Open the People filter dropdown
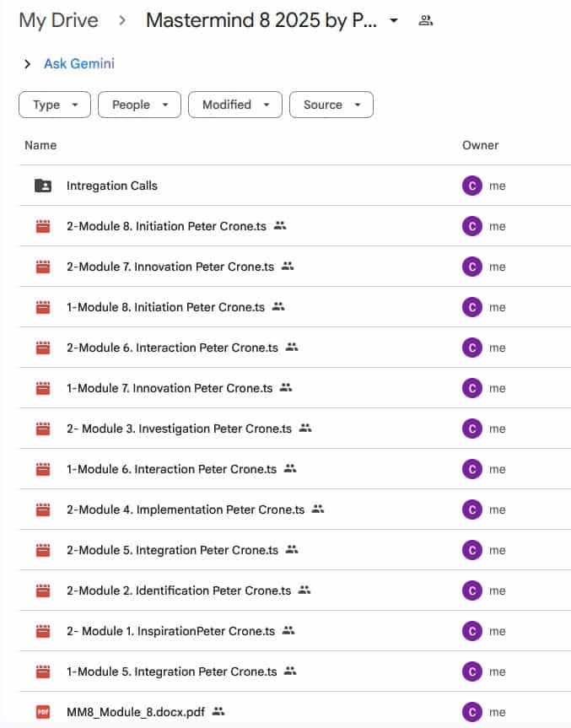This screenshot has height=728, width=571. click(x=139, y=105)
